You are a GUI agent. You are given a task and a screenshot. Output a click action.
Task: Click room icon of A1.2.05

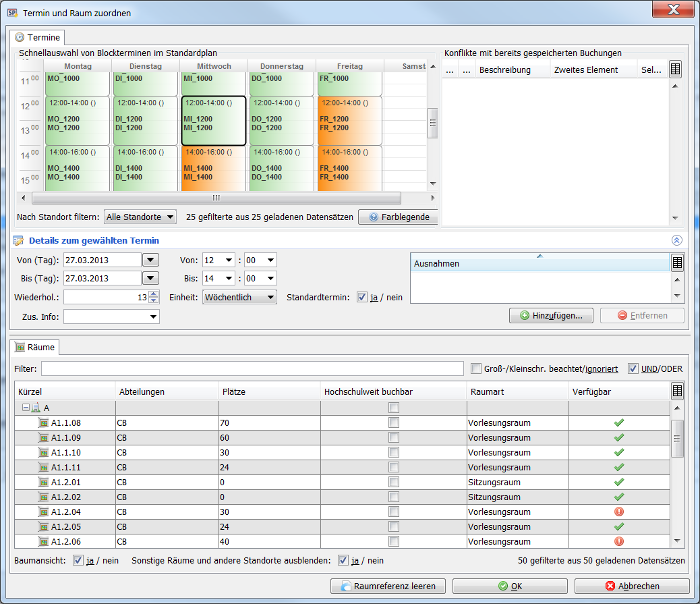[x=43, y=527]
